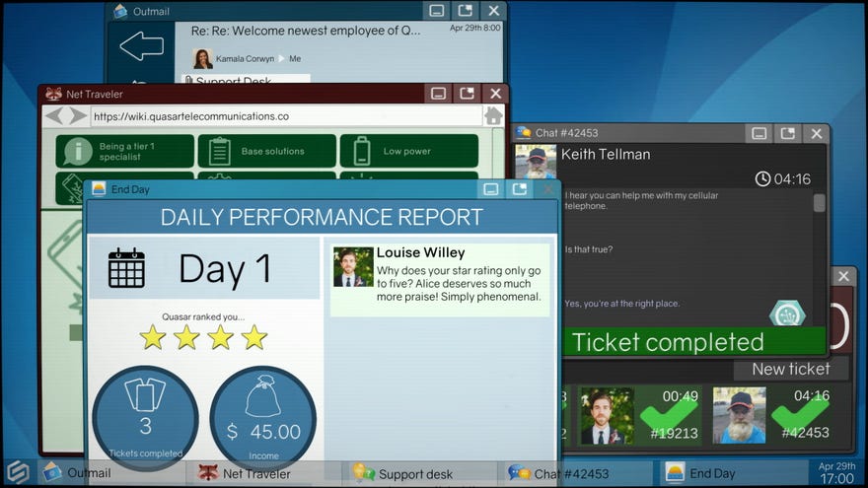
Task: Minimize the Net Traveler window
Action: point(438,94)
